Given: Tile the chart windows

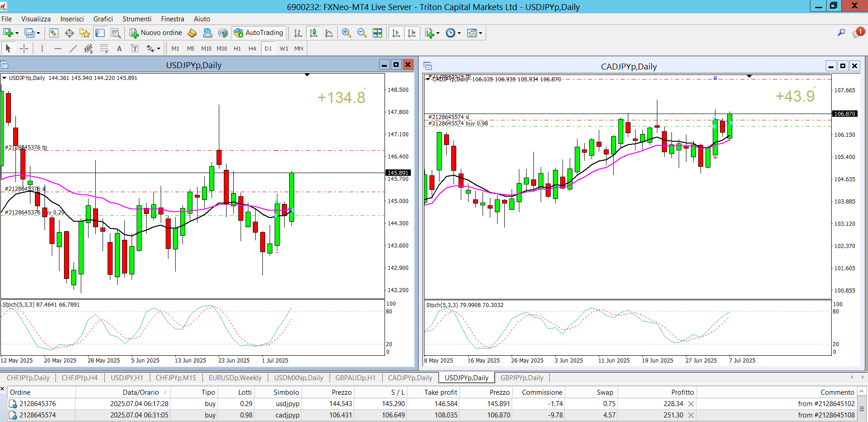Looking at the screenshot, I should 377,33.
